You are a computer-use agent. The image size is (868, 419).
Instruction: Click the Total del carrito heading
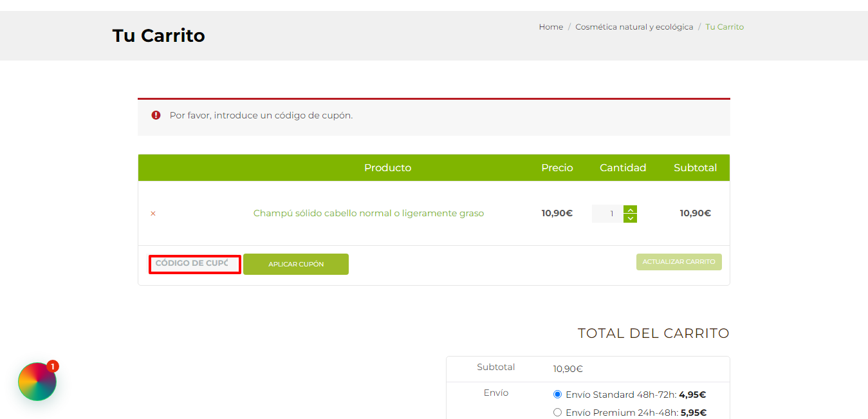pos(654,333)
